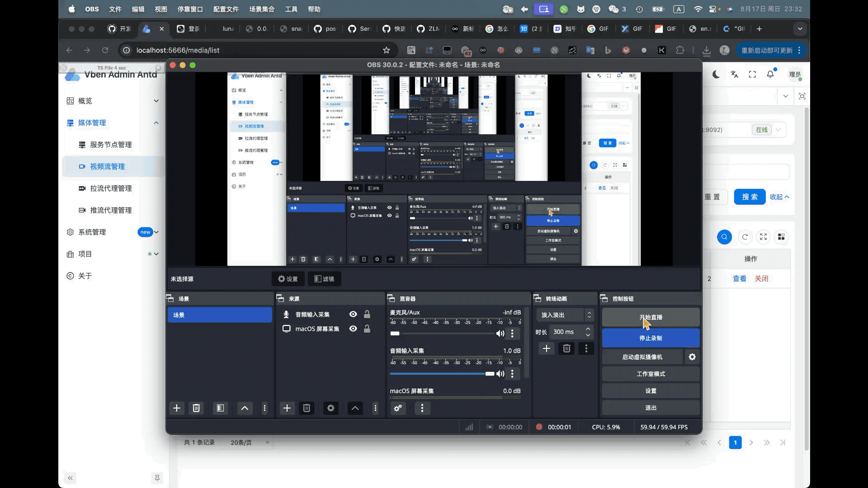Open advanced audio properties gear in the mixer
This screenshot has width=868, height=488.
(x=398, y=408)
